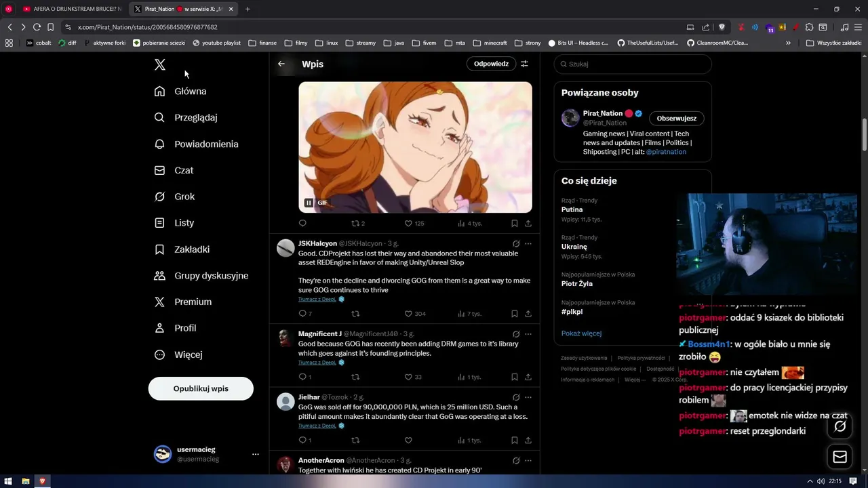Bookmark Jielhar's reply
Viewport: 868px width, 488px height.
coord(514,440)
